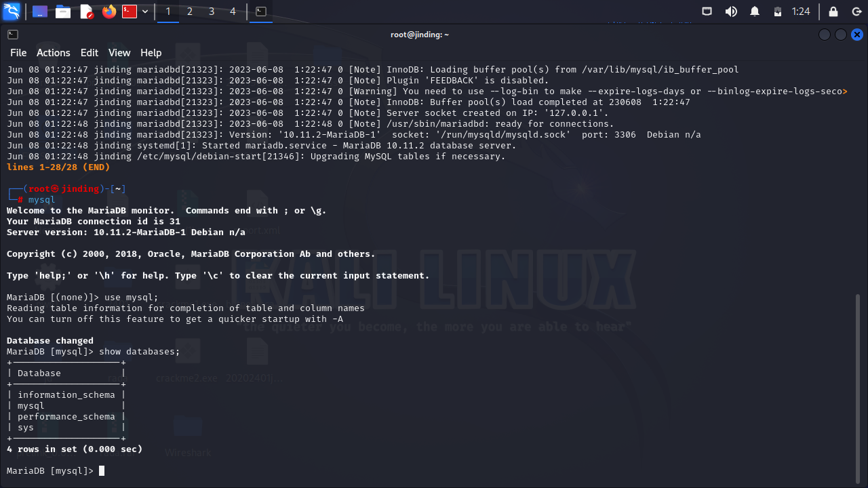Image resolution: width=868 pixels, height=488 pixels.
Task: Switch to workspace 4
Action: click(x=233, y=12)
